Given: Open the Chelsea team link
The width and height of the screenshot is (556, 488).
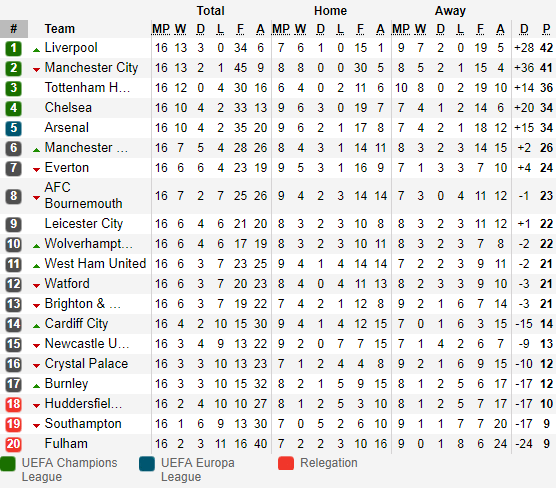Looking at the screenshot, I should coord(68,108).
